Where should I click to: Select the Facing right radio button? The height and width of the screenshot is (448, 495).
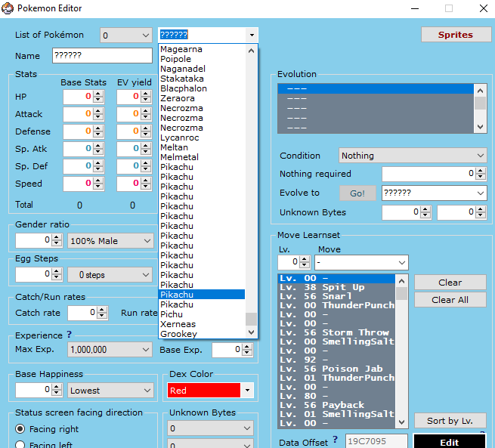tap(20, 428)
